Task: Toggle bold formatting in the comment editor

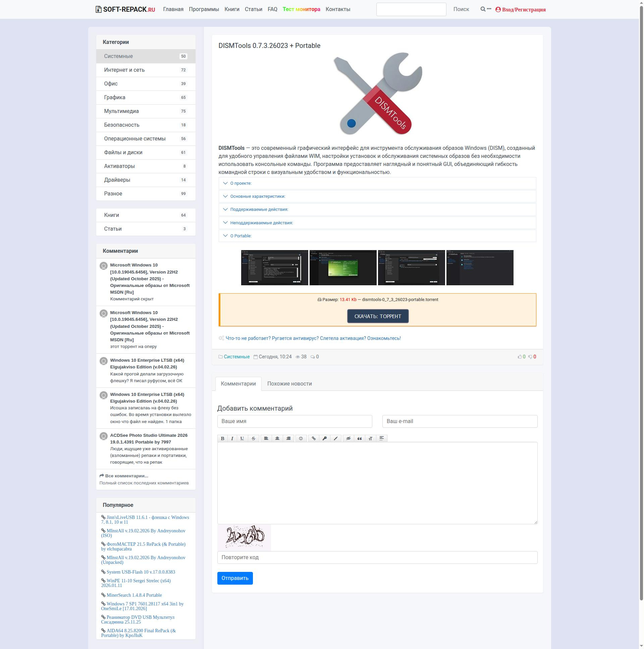Action: (222, 438)
